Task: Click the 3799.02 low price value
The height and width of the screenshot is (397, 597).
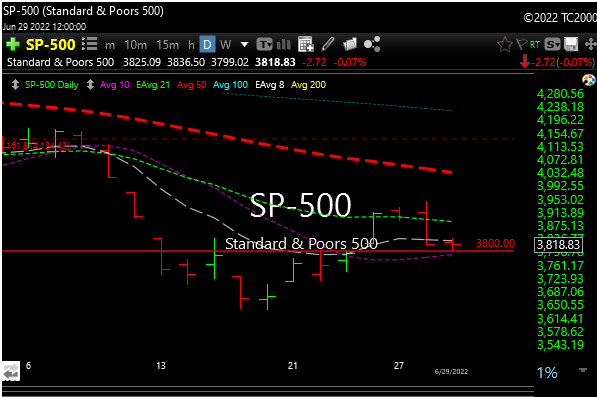Action: [230, 62]
